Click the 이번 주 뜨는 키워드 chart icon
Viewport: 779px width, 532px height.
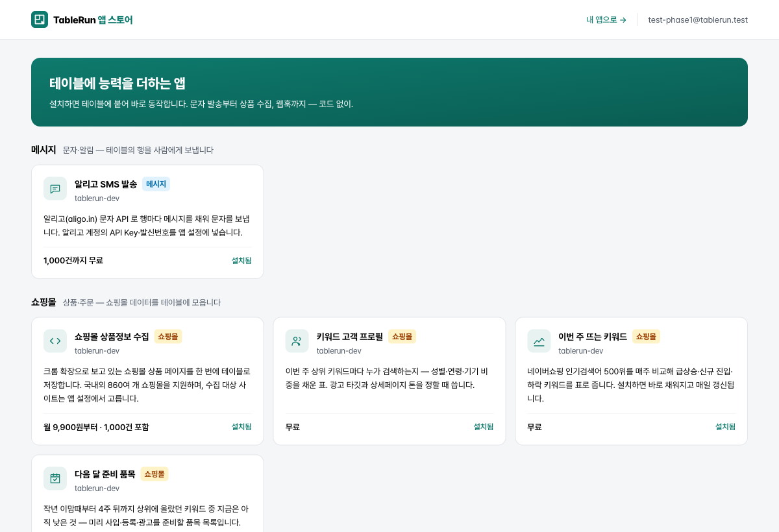click(x=539, y=341)
